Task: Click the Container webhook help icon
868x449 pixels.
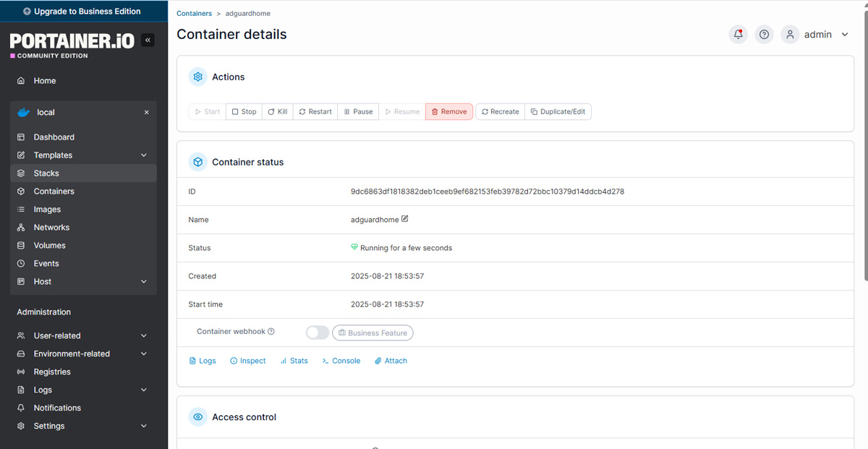Action: [x=271, y=332]
